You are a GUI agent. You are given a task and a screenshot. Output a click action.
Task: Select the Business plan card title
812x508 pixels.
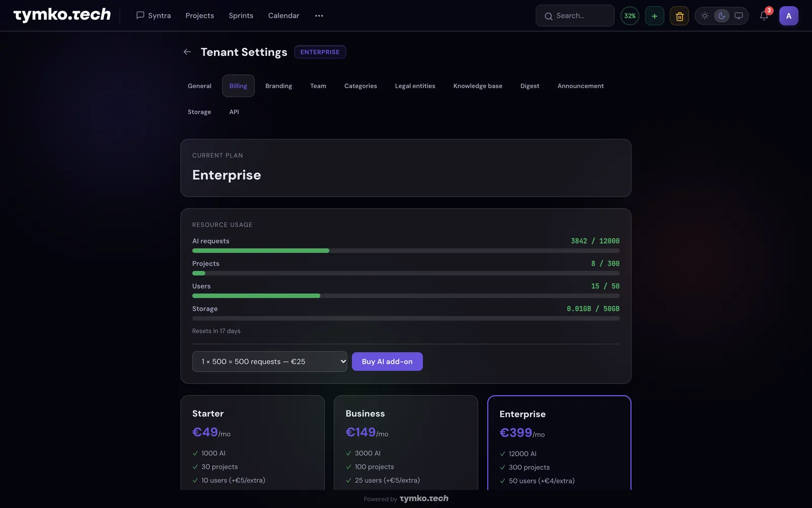(365, 414)
